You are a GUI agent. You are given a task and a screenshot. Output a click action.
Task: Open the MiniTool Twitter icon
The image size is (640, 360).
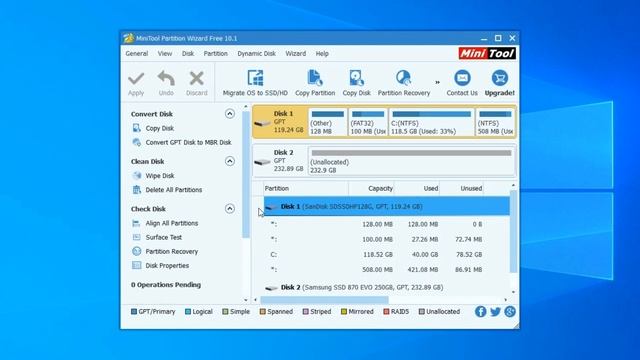[x=495, y=311]
